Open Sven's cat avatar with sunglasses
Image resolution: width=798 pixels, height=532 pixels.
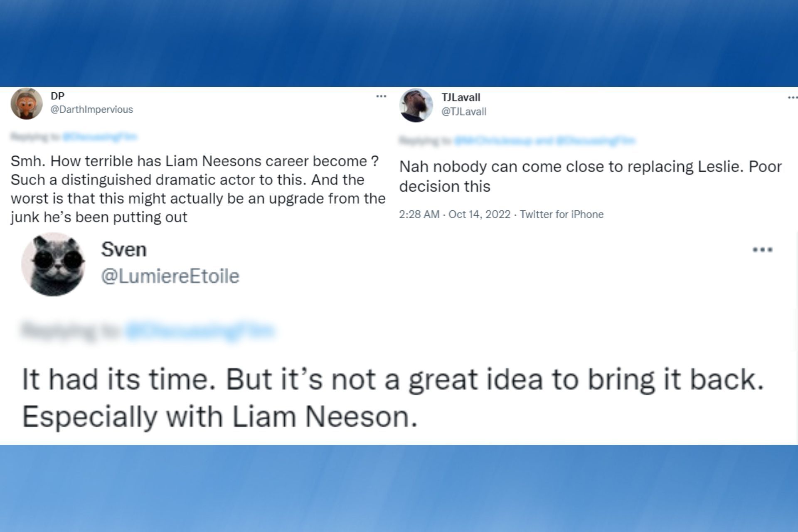point(53,264)
